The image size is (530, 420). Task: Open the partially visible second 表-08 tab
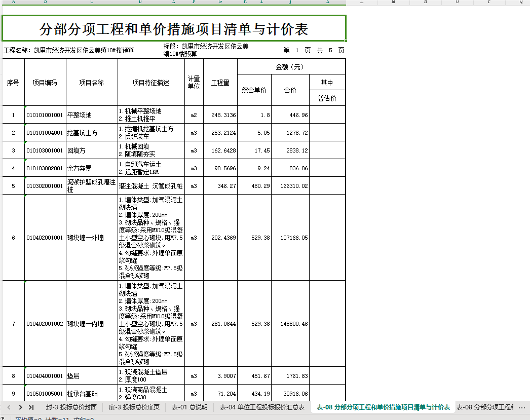click(485, 407)
